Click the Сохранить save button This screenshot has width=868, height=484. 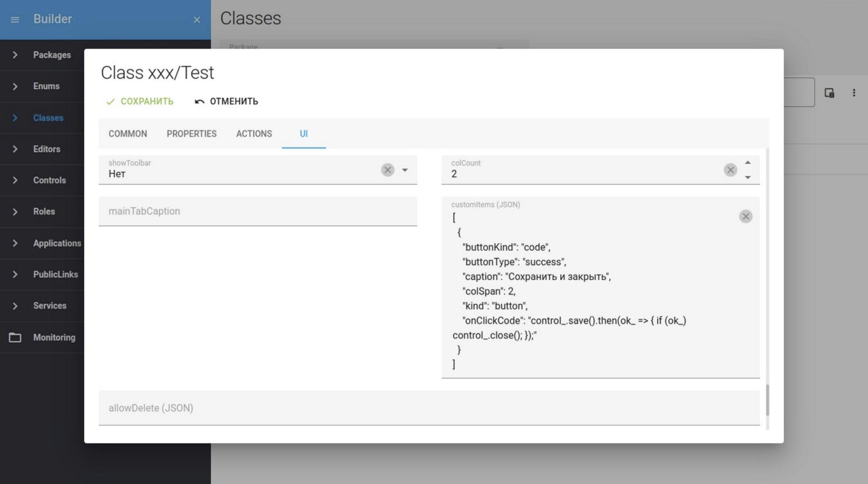click(140, 101)
